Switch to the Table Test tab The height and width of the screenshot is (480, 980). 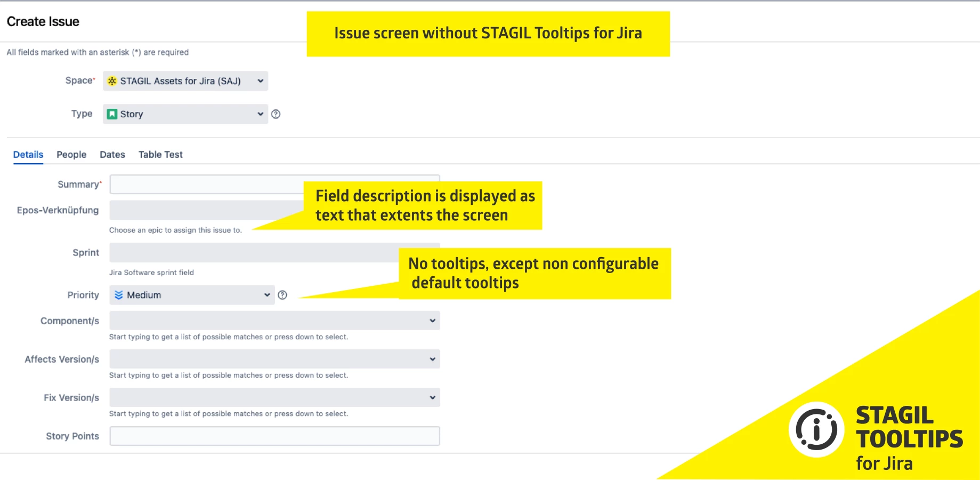point(160,155)
